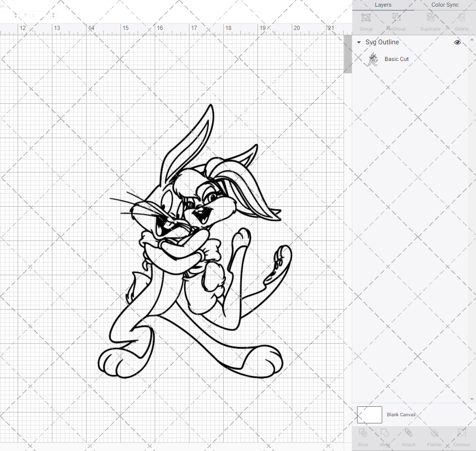Switch to the Layers tab
476x451 pixels.
click(x=383, y=5)
